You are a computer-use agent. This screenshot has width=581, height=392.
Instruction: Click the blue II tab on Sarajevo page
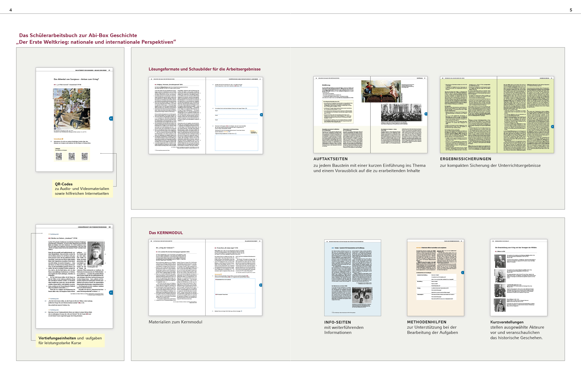(x=111, y=119)
